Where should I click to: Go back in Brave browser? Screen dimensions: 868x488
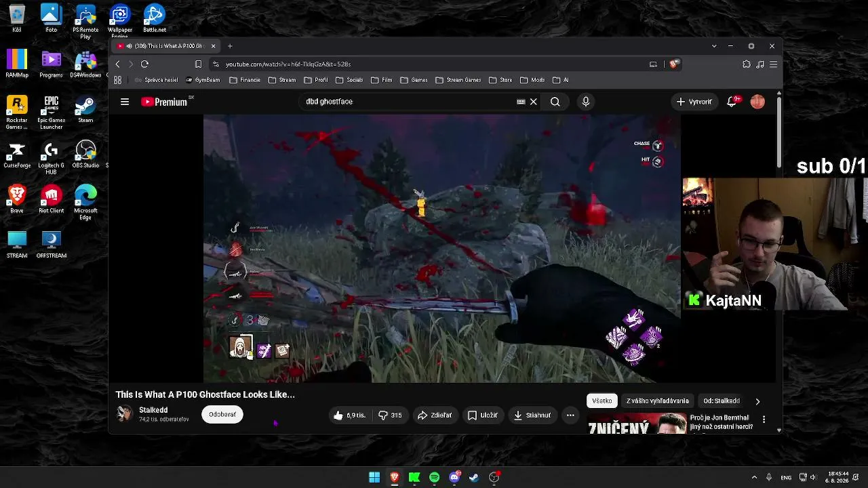pyautogui.click(x=117, y=64)
